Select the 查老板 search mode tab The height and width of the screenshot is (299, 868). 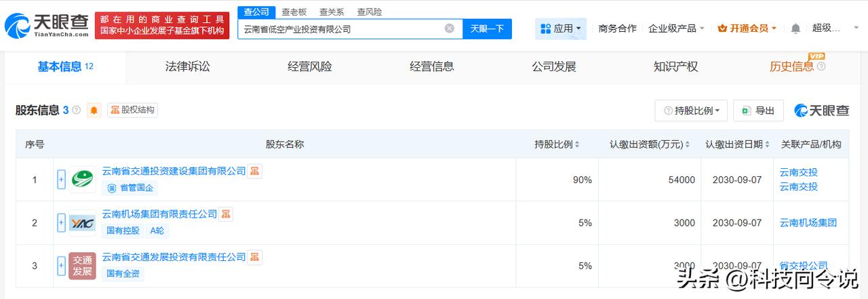[294, 12]
